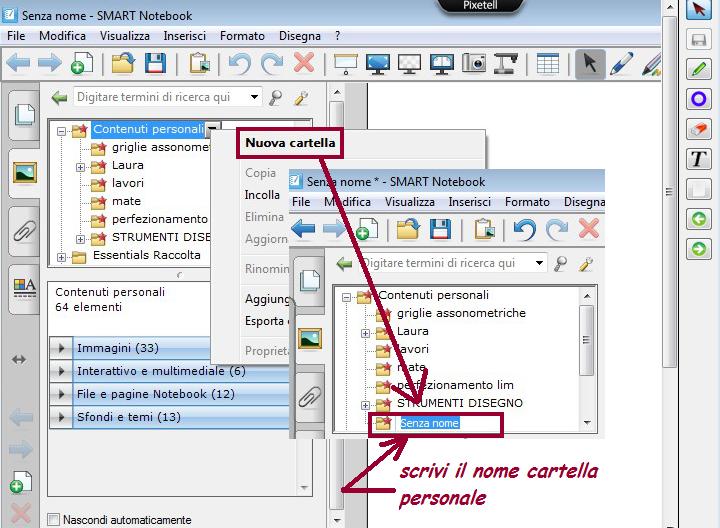Undo last action in main toolbar
Viewport: 720px width, 528px height.
[x=240, y=63]
